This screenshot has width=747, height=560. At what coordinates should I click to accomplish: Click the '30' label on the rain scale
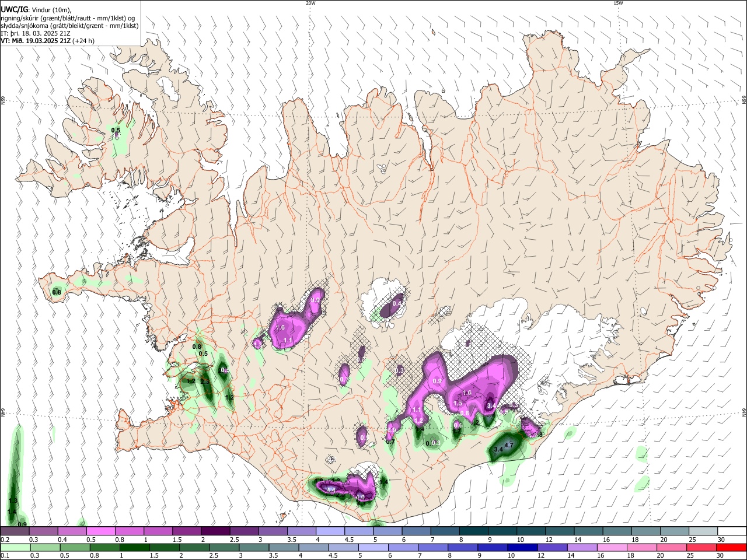[720, 556]
